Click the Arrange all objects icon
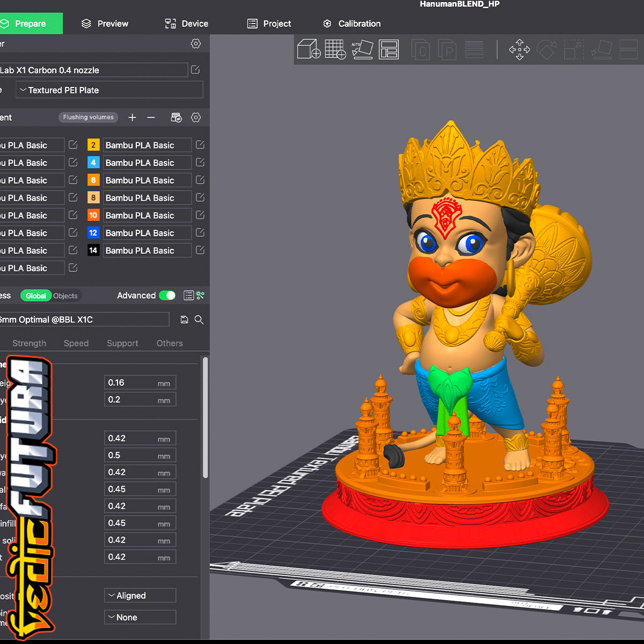This screenshot has height=644, width=644. 389,49
